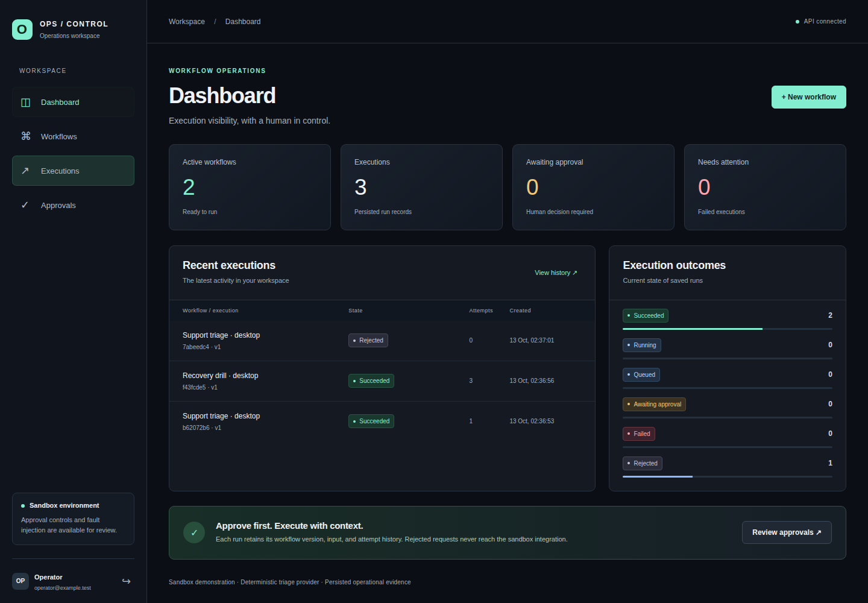Click the Approvals checkmark icon in sidebar
Viewport: 868px width, 603px height.
tap(25, 205)
